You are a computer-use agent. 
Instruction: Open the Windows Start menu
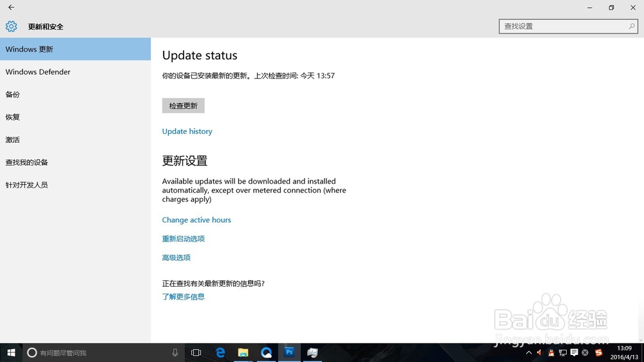pyautogui.click(x=11, y=352)
